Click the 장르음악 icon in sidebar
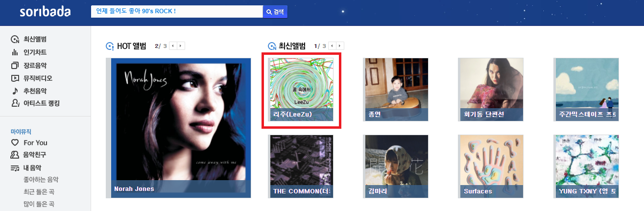 (15, 66)
